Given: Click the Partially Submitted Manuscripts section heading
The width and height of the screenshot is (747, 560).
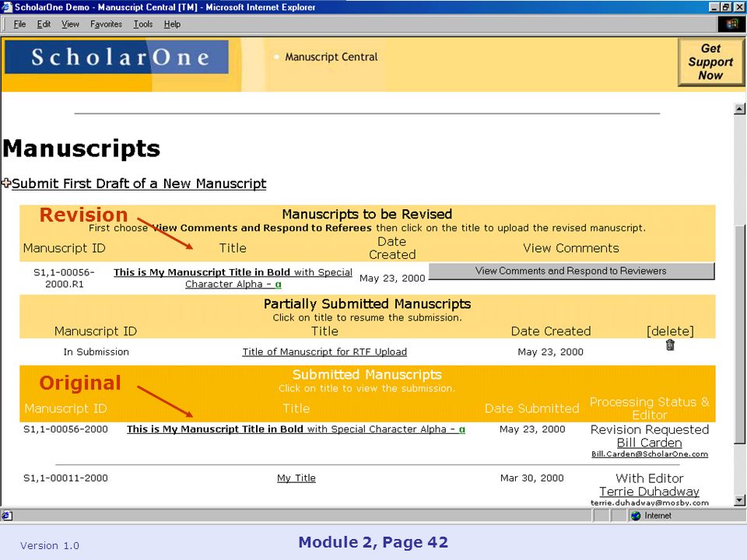Looking at the screenshot, I should pyautogui.click(x=367, y=304).
